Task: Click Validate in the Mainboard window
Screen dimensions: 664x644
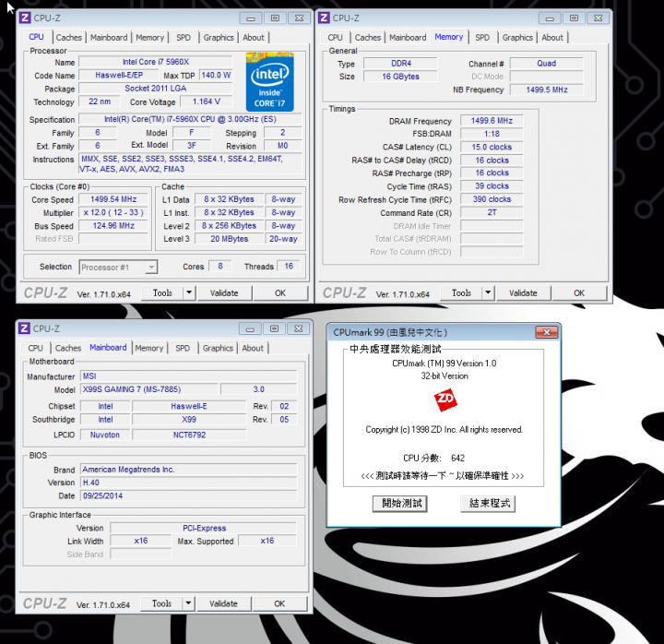Action: [x=223, y=603]
